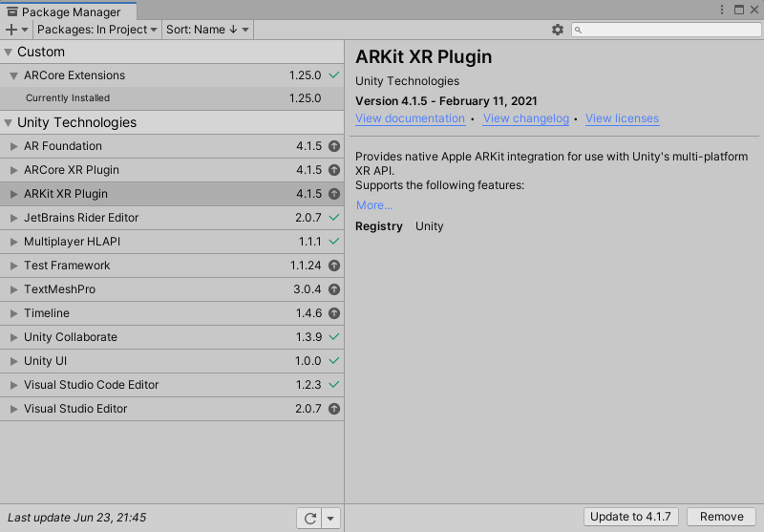Click the add package plus icon
The image size is (764, 532).
pos(11,30)
